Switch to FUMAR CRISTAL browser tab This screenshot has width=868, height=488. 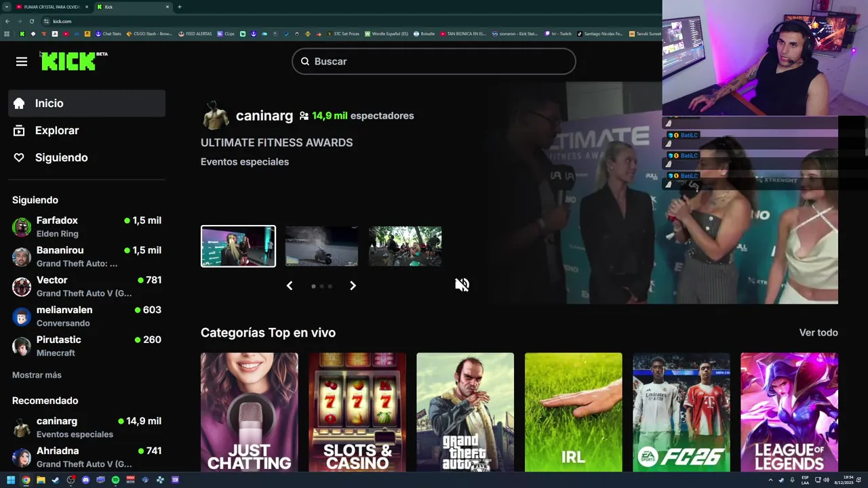click(51, 7)
